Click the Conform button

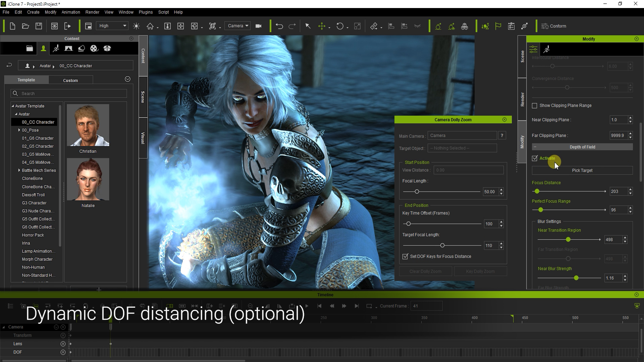tap(554, 26)
